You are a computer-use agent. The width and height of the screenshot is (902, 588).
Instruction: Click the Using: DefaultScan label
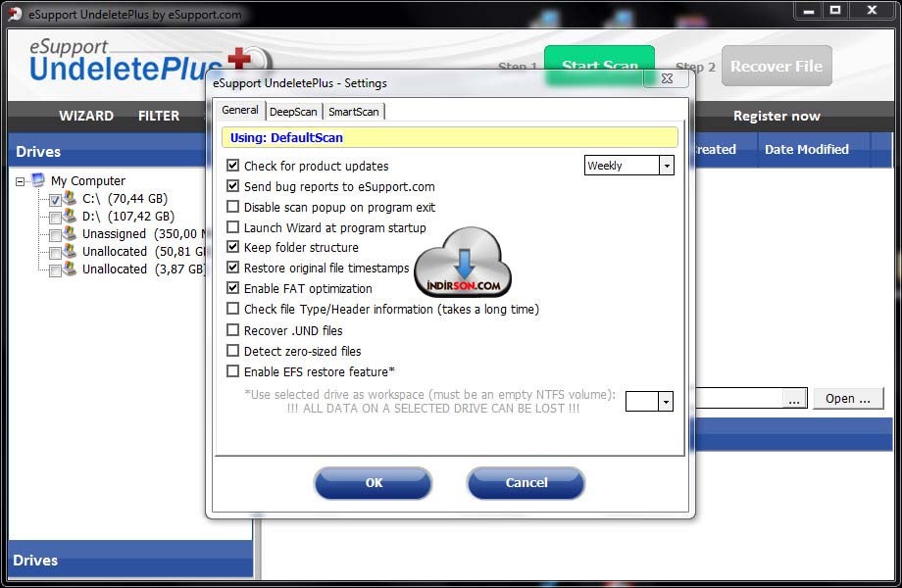286,137
